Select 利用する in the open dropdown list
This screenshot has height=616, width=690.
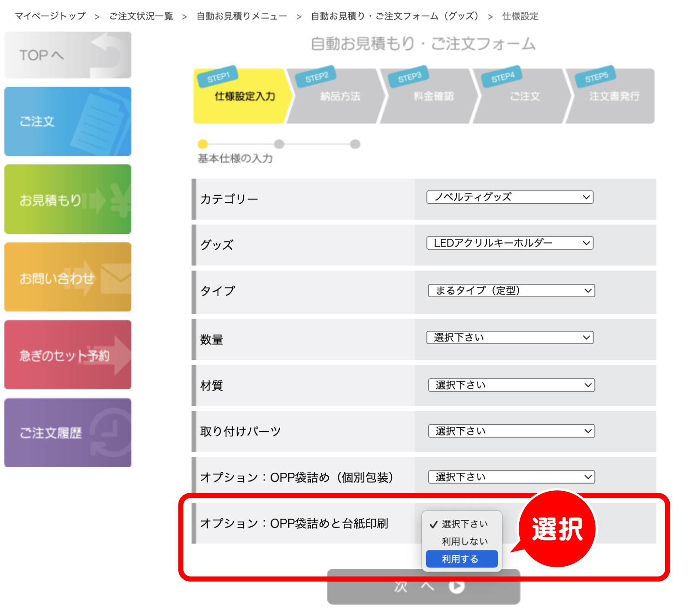click(461, 559)
